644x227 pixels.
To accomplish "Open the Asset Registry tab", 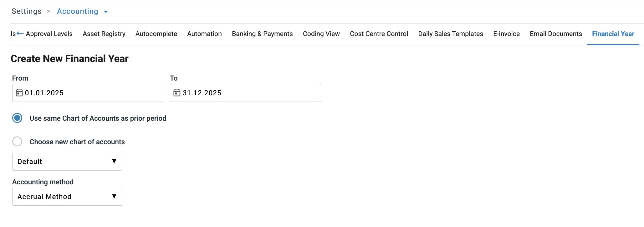I will [x=104, y=34].
